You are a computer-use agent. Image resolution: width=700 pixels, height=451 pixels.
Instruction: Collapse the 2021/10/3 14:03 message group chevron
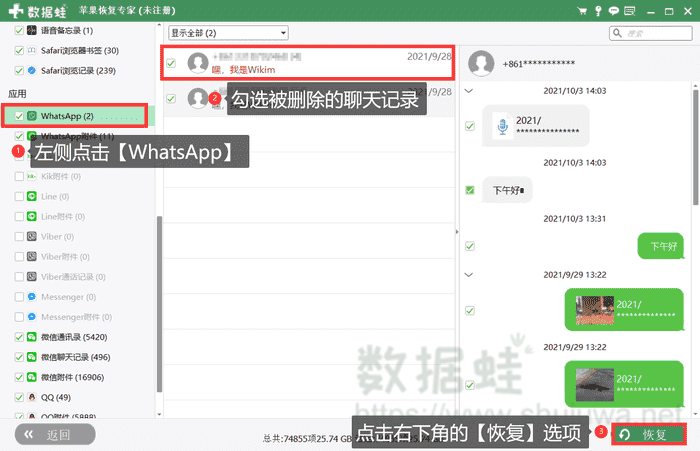[469, 91]
